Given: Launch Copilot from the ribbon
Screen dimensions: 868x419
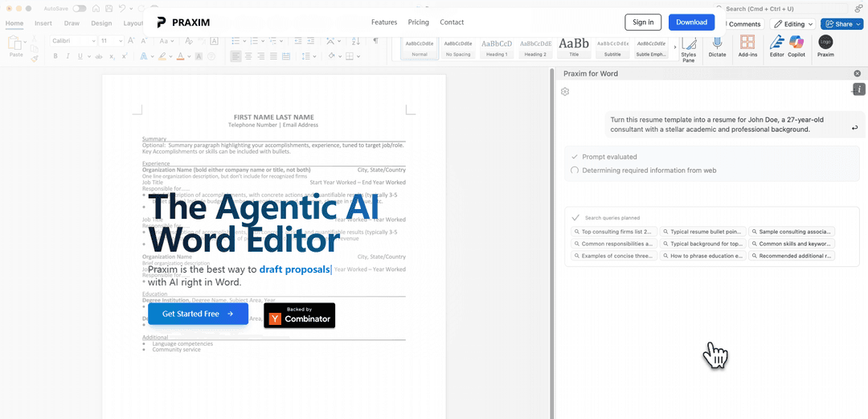Looking at the screenshot, I should click(x=796, y=43).
